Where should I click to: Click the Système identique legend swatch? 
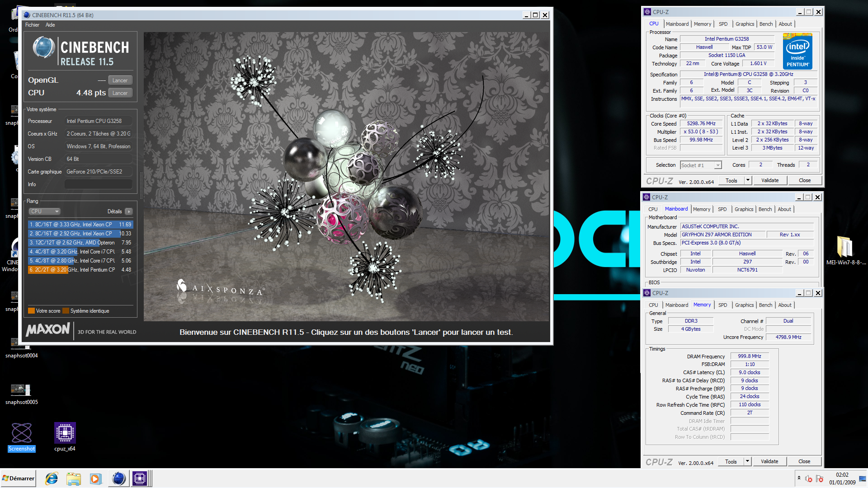tap(66, 311)
